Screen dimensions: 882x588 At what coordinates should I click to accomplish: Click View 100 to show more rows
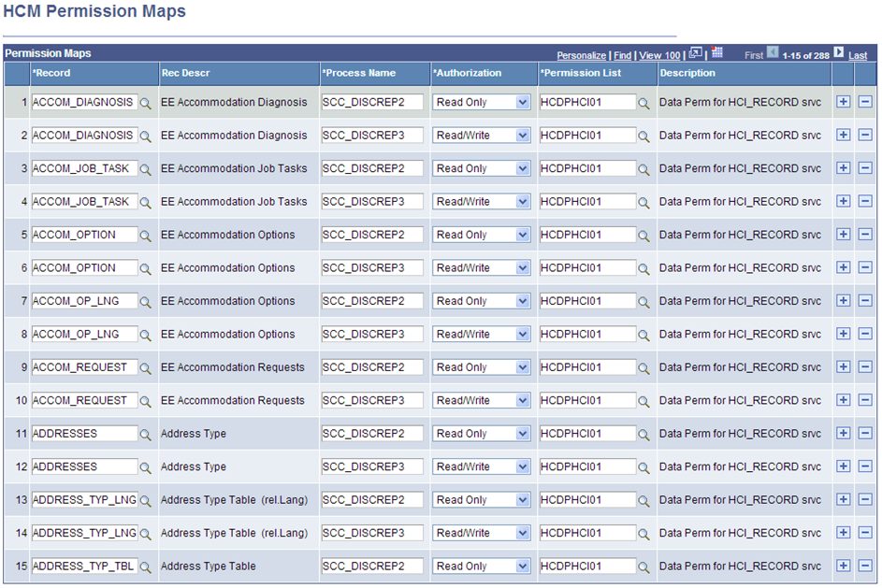pyautogui.click(x=659, y=55)
